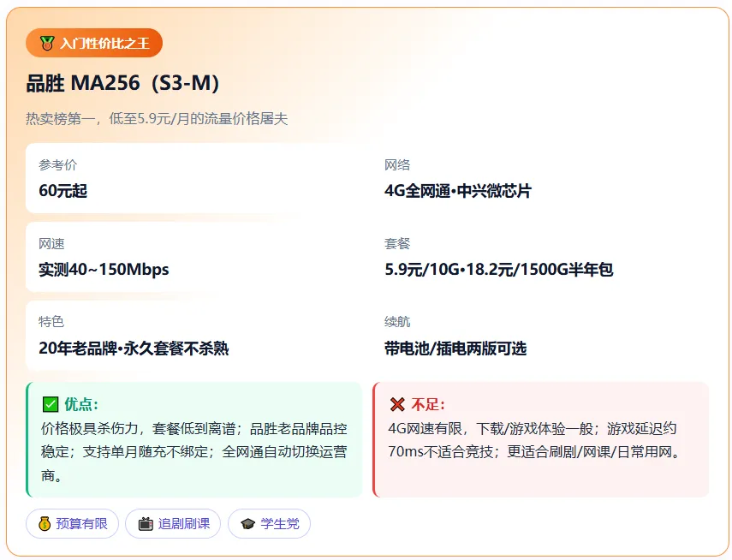Click the advantages paragraph starting 价格极具杀伤力
This screenshot has width=732, height=560.
[x=193, y=452]
